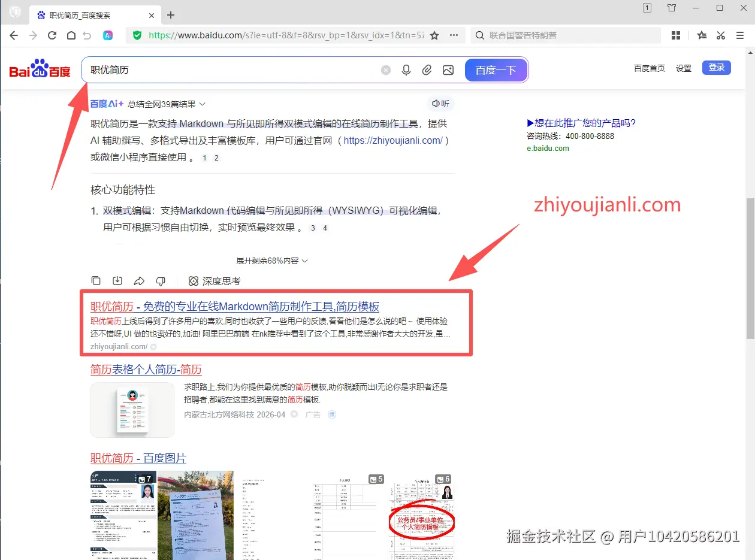
Task: Open 职优简历 - 免费的专业在线Markdown简历制作工具 result
Action: (x=235, y=307)
